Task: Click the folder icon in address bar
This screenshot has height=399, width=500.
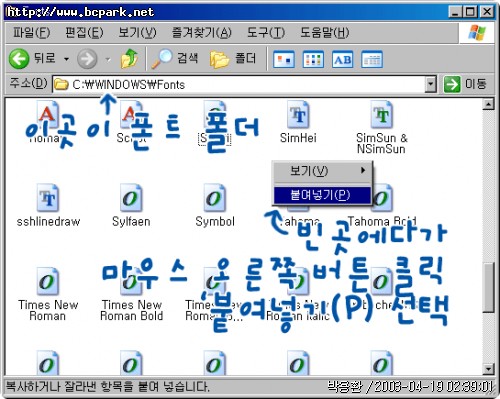Action: click(x=61, y=85)
